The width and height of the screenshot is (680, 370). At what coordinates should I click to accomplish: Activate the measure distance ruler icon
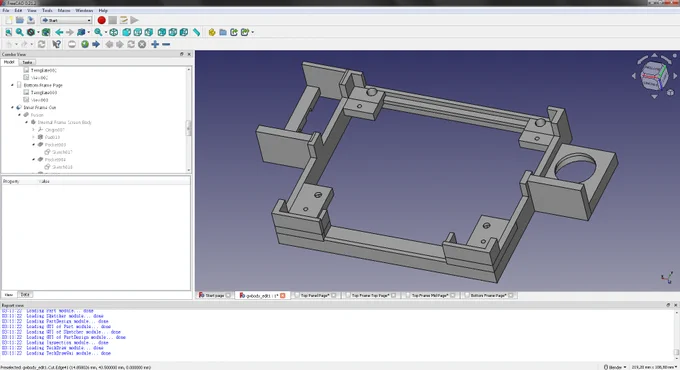pos(196,32)
